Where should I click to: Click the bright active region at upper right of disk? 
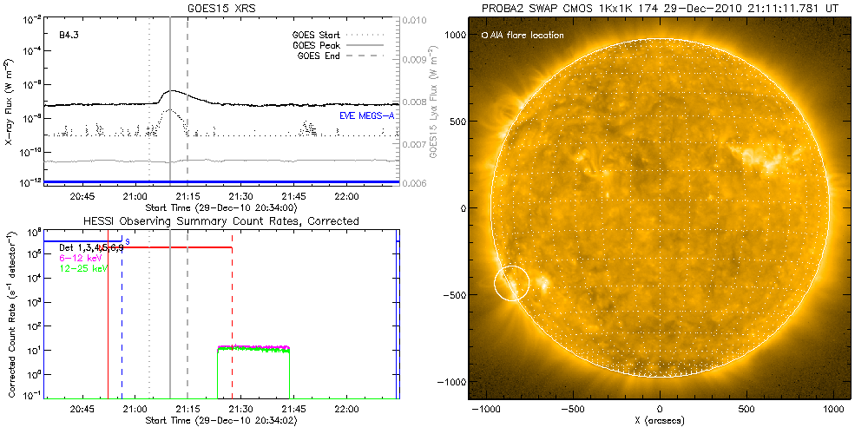(766, 156)
